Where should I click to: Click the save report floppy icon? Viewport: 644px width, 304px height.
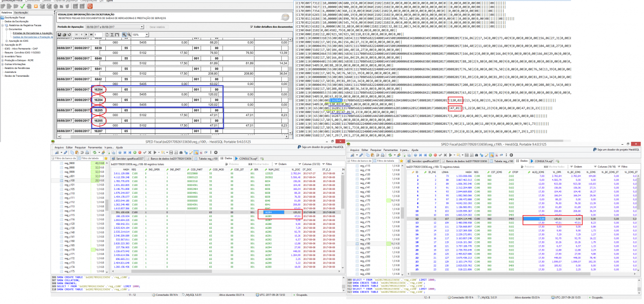point(59,35)
